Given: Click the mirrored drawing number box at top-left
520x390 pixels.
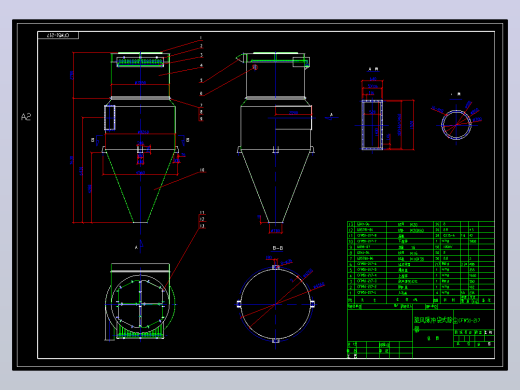Looking at the screenshot, I should point(58,35).
